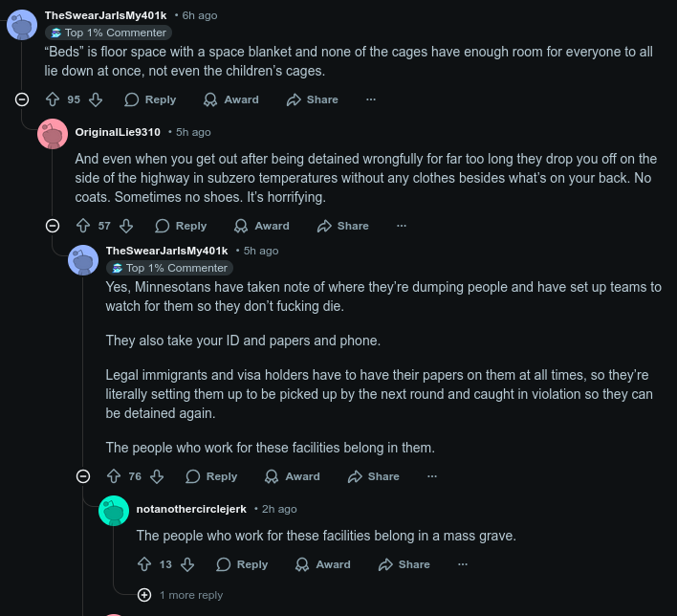Downvote OriginalLie9310's comment with 57 points
677x616 pixels.
point(126,226)
